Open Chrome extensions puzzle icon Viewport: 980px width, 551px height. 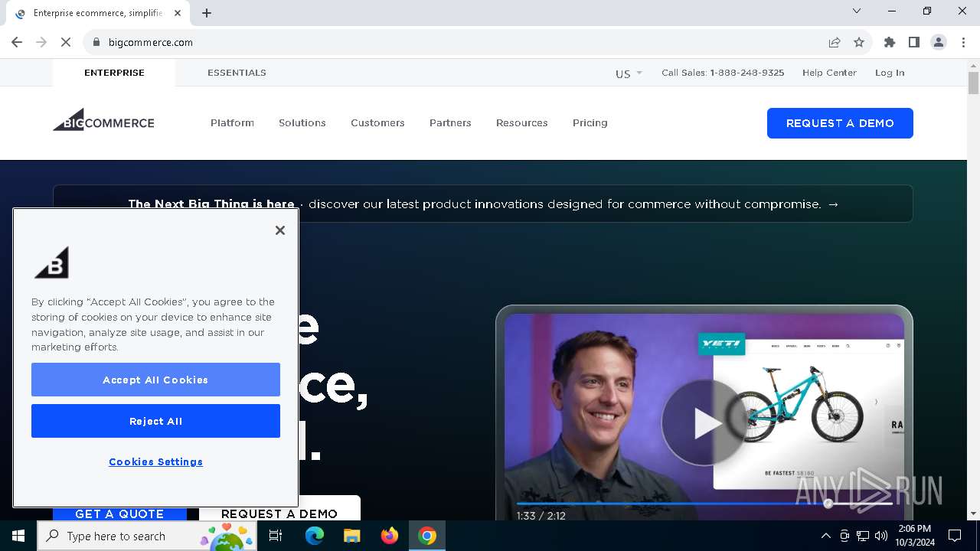click(x=890, y=42)
